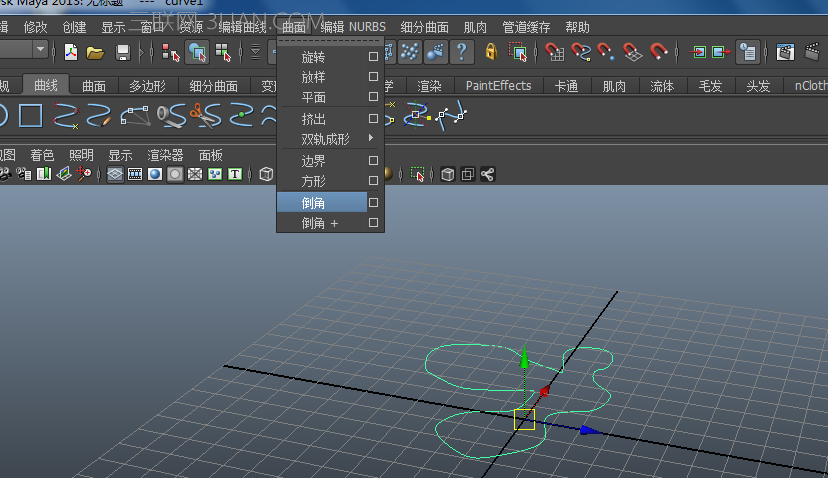Open option box for 倒角

(x=373, y=202)
